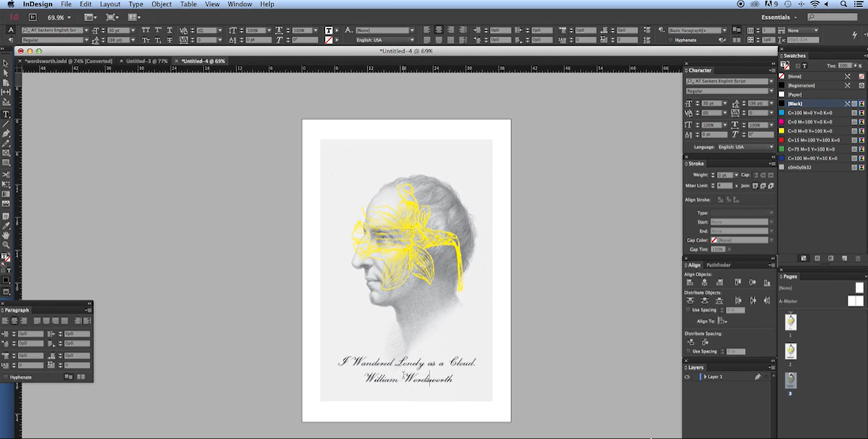Viewport: 868px width, 439px height.
Task: Select the [Black] swatch
Action: click(x=822, y=103)
